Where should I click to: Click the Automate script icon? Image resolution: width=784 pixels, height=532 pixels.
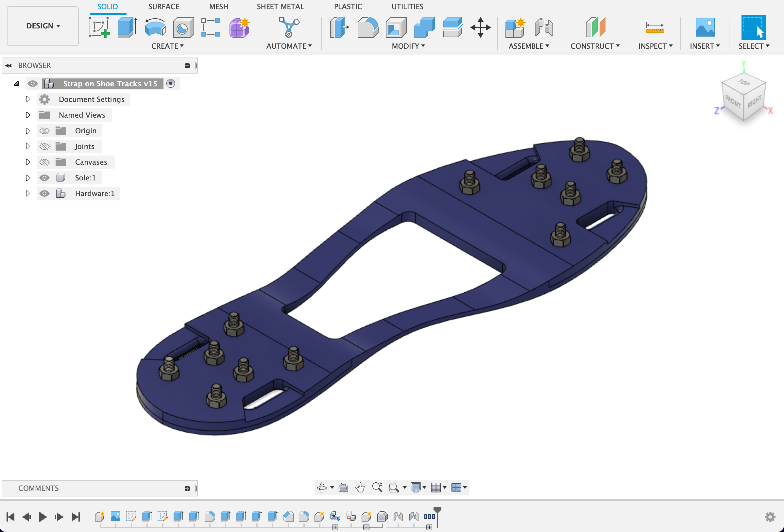click(289, 28)
